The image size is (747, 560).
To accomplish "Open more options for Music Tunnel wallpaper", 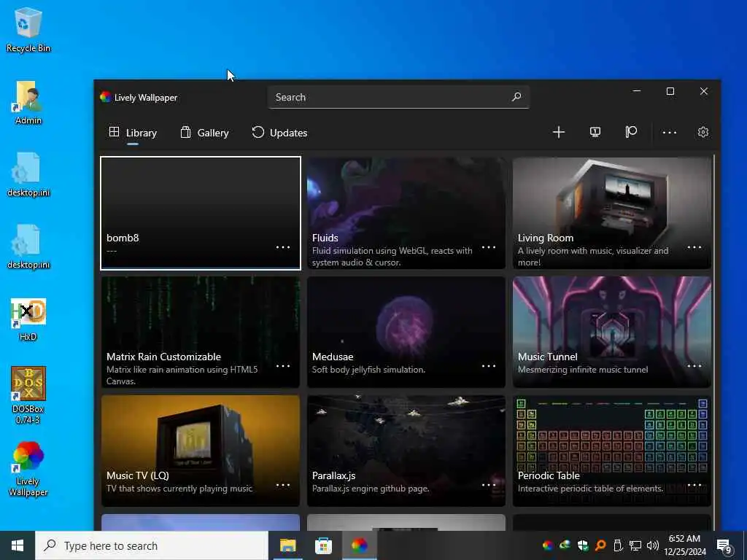I will (694, 366).
